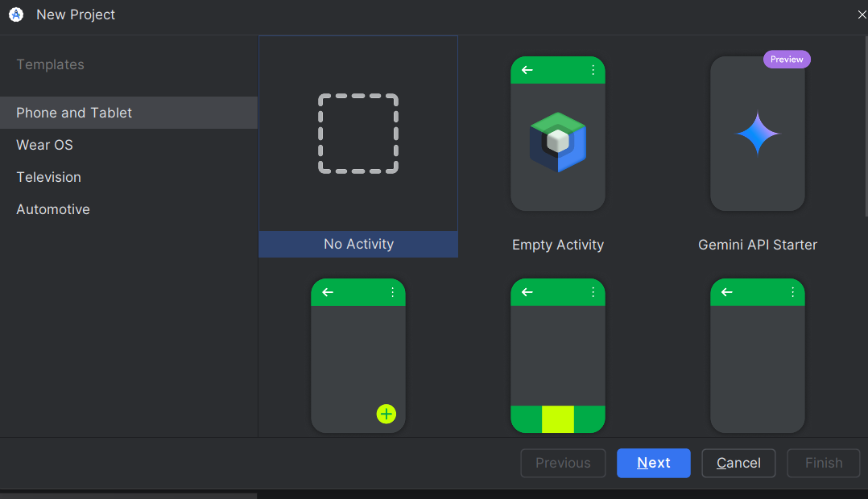Click the Preview badge on Gemini API Starter
This screenshot has height=499, width=868.
click(787, 60)
